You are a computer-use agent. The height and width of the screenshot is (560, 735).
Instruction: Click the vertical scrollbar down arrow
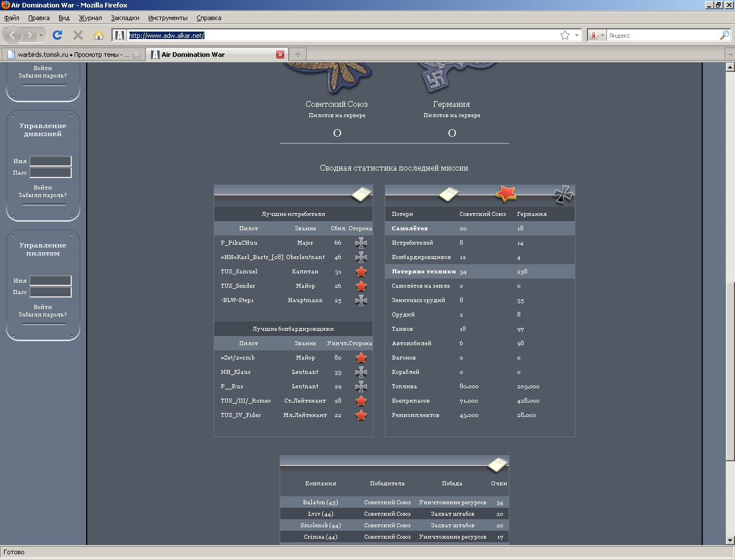[730, 540]
